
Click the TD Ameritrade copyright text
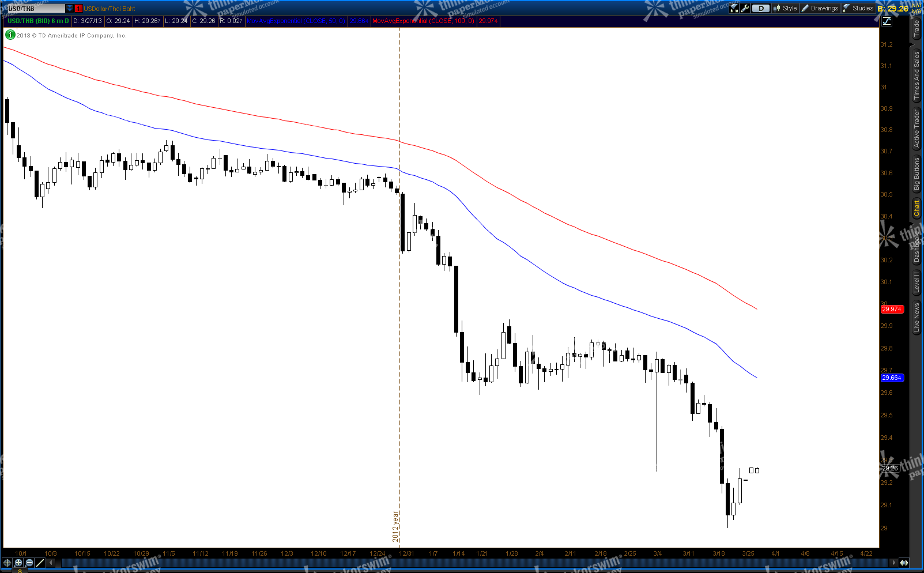(x=71, y=35)
